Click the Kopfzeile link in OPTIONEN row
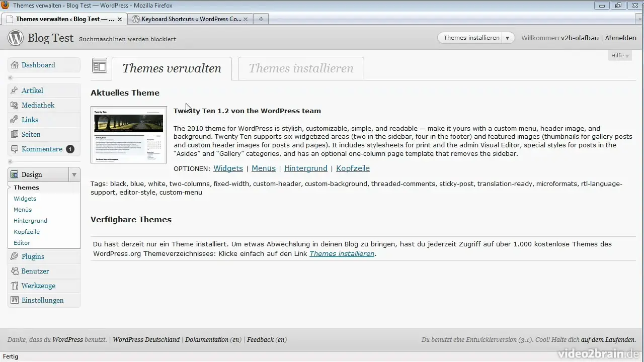This screenshot has width=644, height=362. point(353,168)
